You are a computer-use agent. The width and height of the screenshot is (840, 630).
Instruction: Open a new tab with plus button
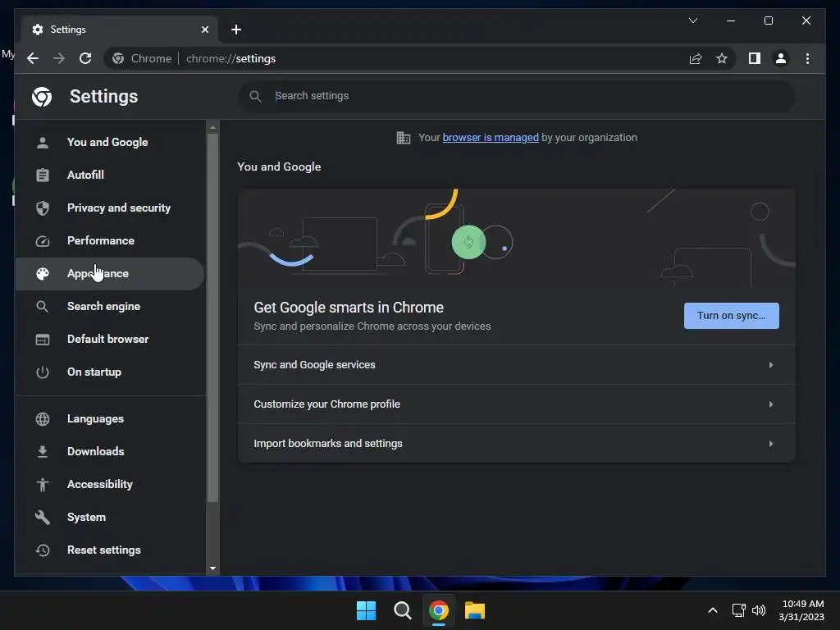pyautogui.click(x=235, y=30)
